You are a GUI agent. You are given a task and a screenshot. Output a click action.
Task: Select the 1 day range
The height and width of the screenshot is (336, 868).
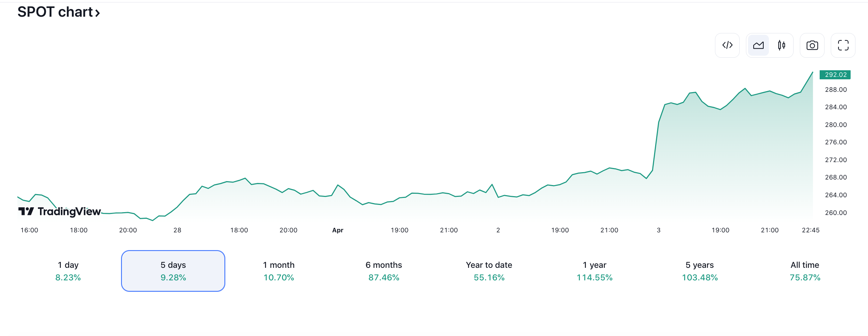(68, 271)
